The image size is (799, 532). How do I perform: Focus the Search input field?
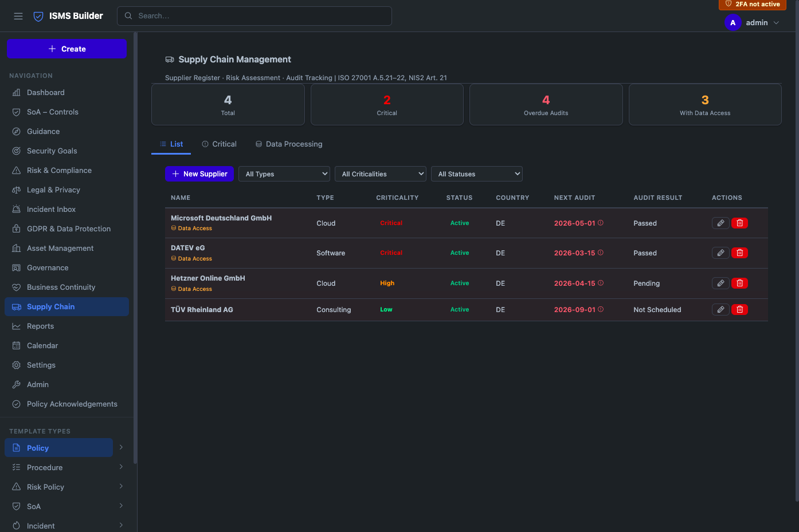(254, 16)
